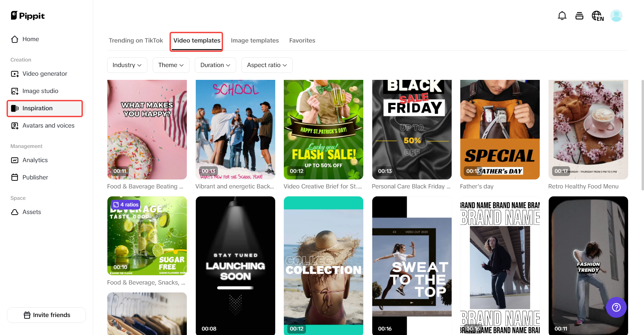The width and height of the screenshot is (644, 335).
Task: Open the Sugar Free beverage template
Action: point(147,236)
